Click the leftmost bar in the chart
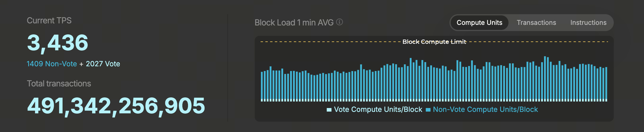Screen dimensions: 644x132 pyautogui.click(x=262, y=86)
